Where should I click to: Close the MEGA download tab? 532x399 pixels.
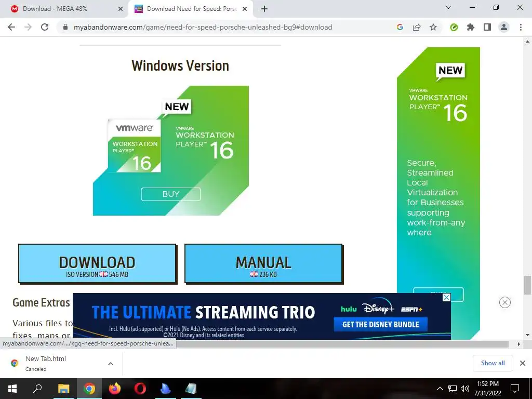pyautogui.click(x=121, y=9)
